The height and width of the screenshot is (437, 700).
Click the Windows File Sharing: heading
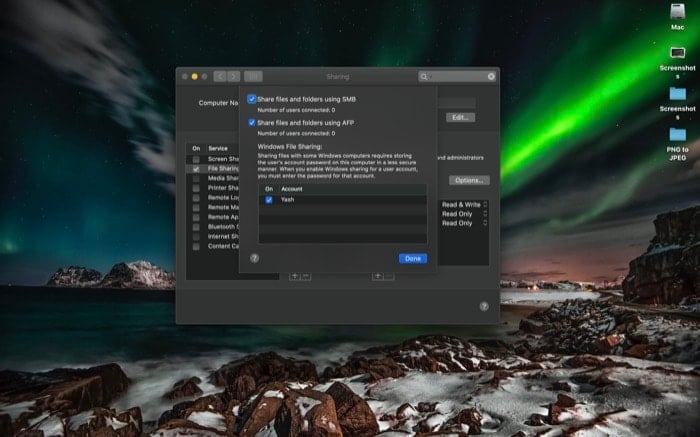[x=290, y=146]
